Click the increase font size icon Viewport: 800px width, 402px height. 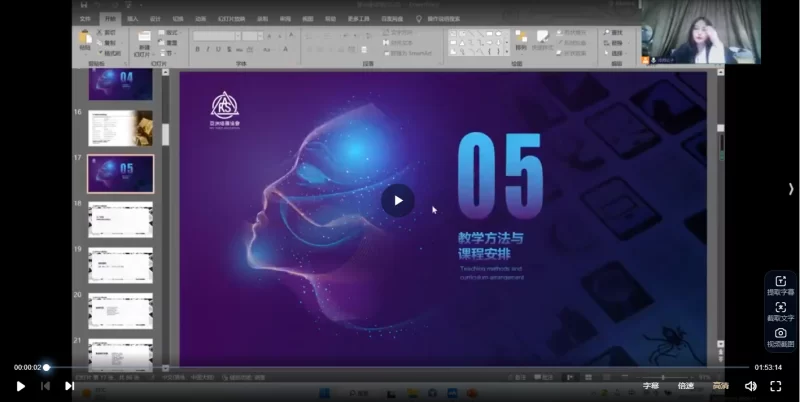pyautogui.click(x=270, y=36)
